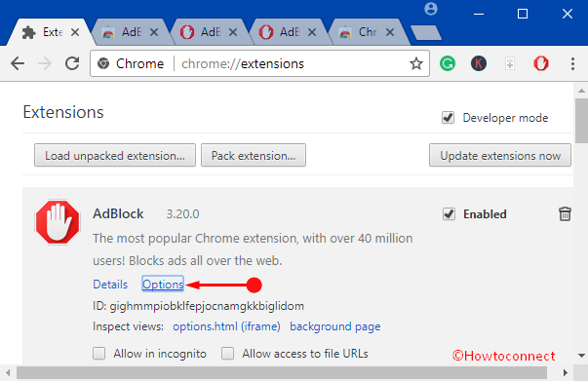Open the AdBlock toolbar icon

pos(541,63)
